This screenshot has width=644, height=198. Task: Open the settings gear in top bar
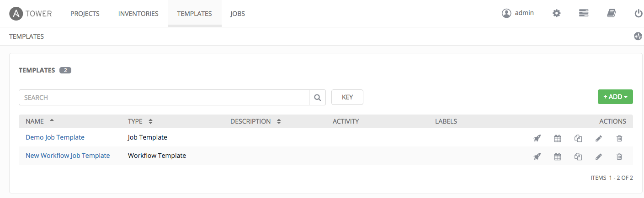(556, 13)
